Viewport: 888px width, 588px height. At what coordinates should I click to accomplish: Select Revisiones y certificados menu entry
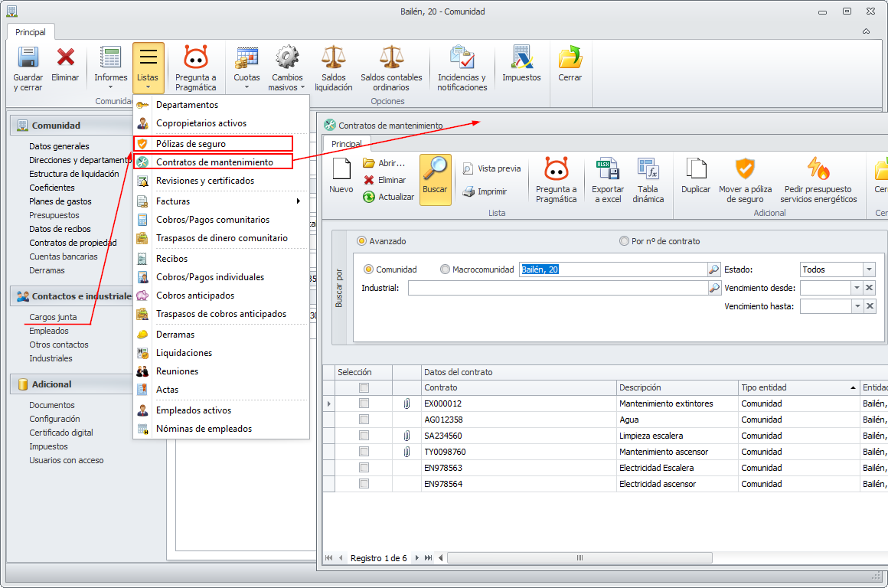(x=204, y=181)
